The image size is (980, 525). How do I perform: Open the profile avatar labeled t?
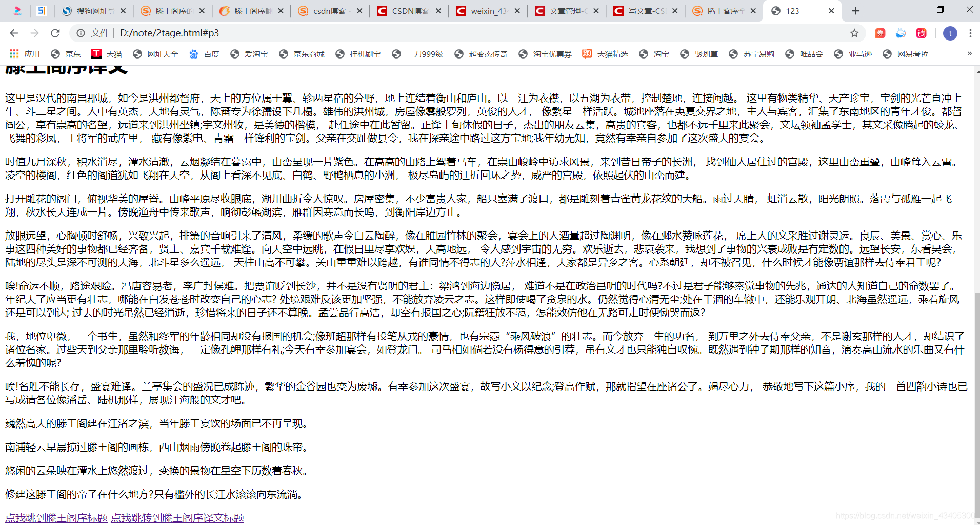point(950,33)
